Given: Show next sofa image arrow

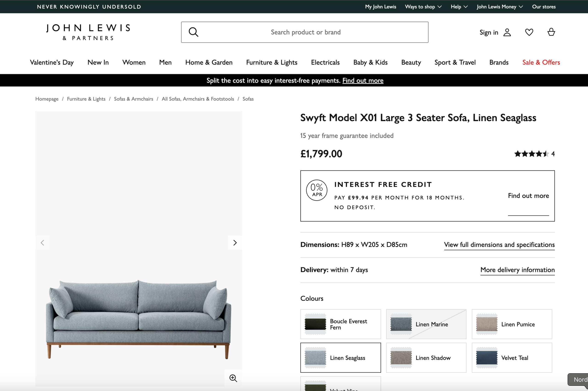Looking at the screenshot, I should 235,243.
